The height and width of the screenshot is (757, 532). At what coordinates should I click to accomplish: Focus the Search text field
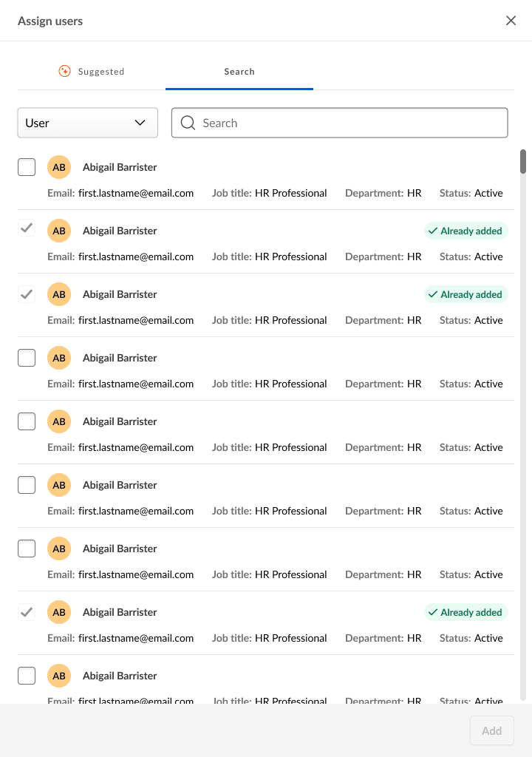pyautogui.click(x=339, y=123)
